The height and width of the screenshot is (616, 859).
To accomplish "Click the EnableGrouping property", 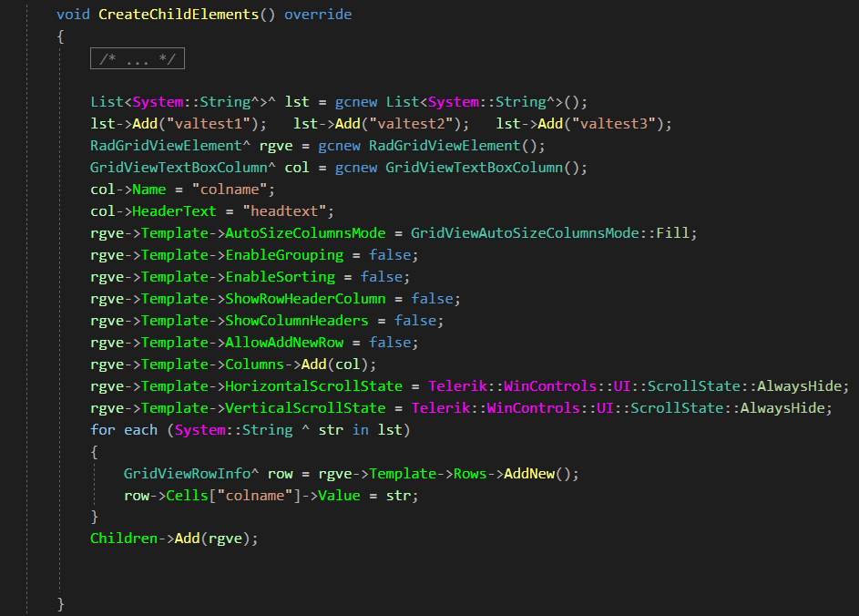I will (284, 255).
